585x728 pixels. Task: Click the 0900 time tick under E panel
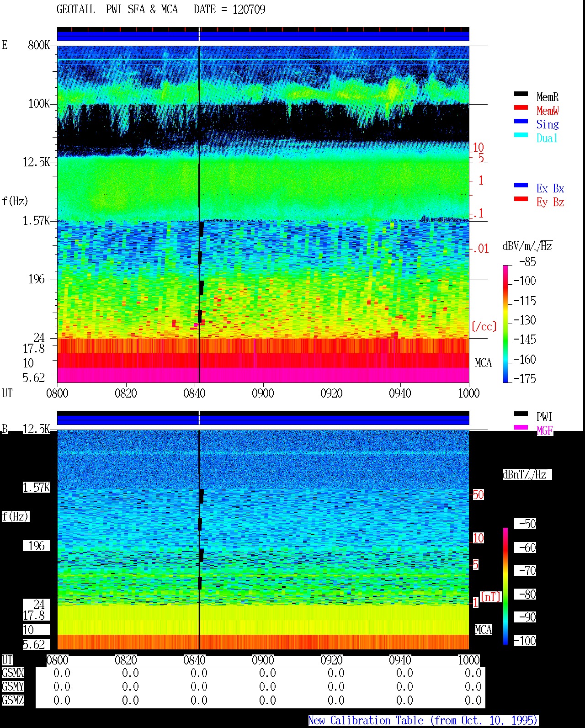pyautogui.click(x=263, y=393)
